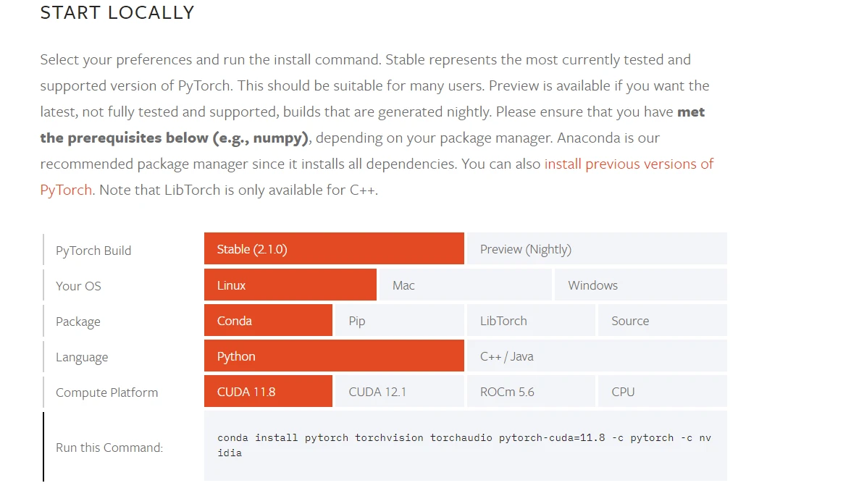Select the Conda package option
This screenshot has height=504, width=851.
268,321
